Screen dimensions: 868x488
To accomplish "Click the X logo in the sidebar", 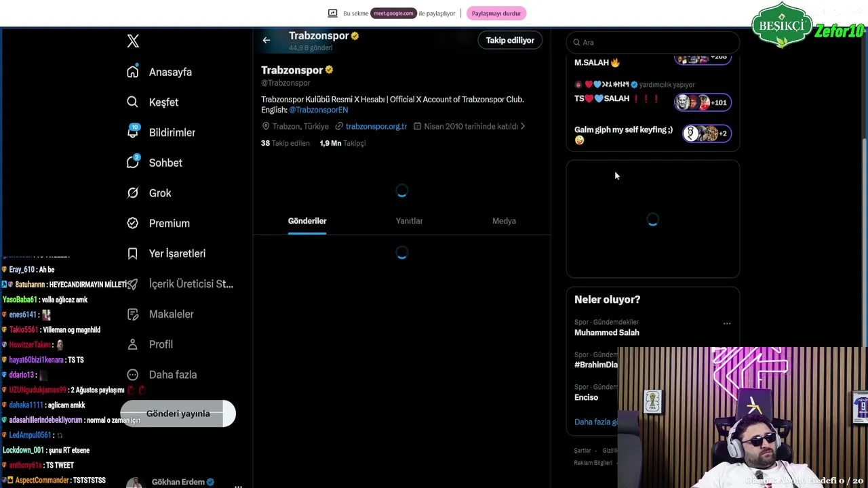I will (133, 41).
